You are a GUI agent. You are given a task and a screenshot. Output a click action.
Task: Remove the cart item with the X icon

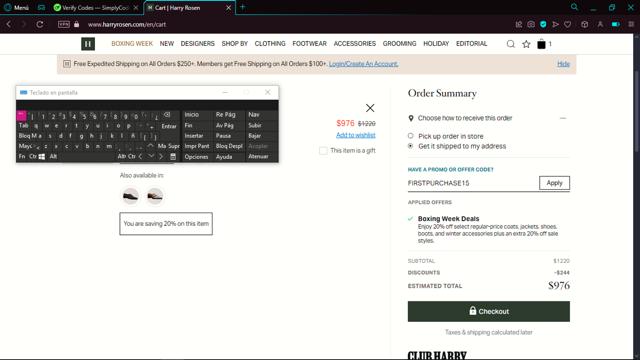click(x=370, y=108)
